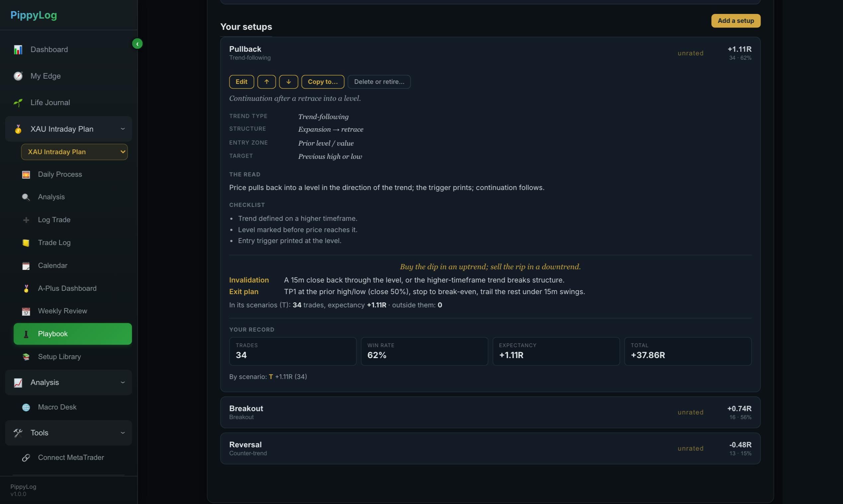843x504 pixels.
Task: Click the PippyLog logo
Action: (x=34, y=15)
